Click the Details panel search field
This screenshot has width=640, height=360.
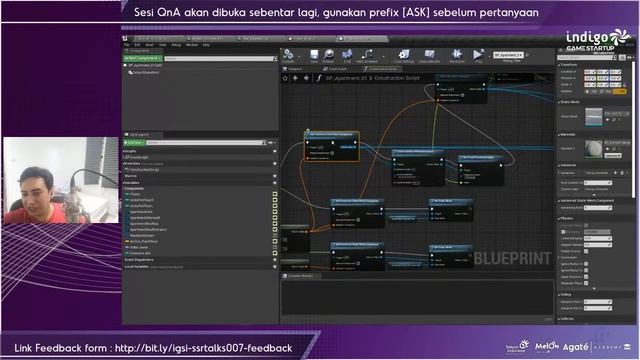pos(587,58)
